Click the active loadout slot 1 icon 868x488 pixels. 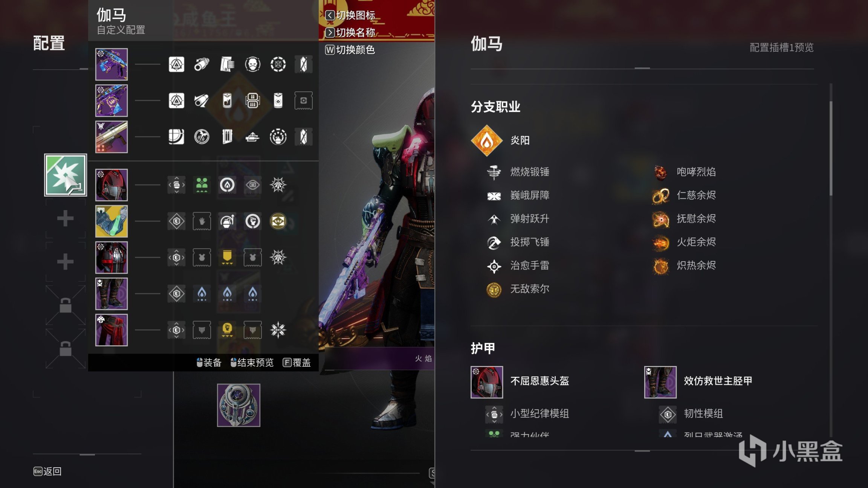click(66, 175)
